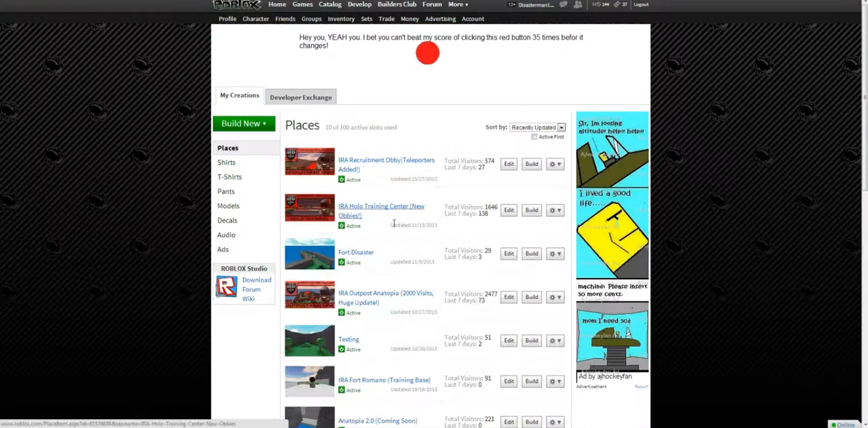Click the ROBLOX logo in the header
This screenshot has height=428, width=868.
click(236, 5)
